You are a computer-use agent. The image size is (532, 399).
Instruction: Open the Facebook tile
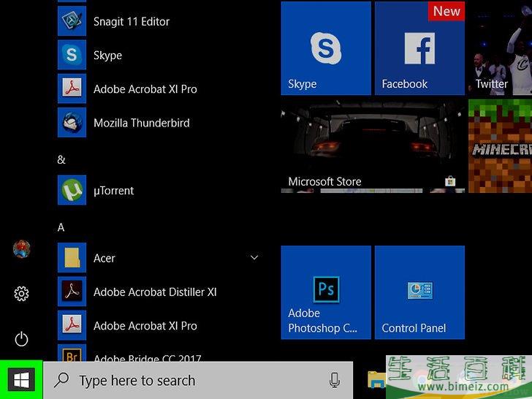click(419, 48)
